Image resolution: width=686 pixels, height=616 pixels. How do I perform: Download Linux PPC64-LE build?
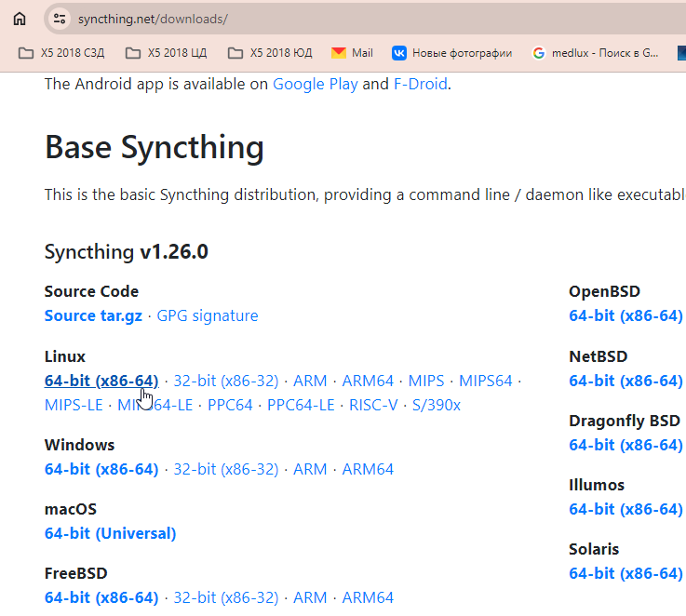coord(301,405)
